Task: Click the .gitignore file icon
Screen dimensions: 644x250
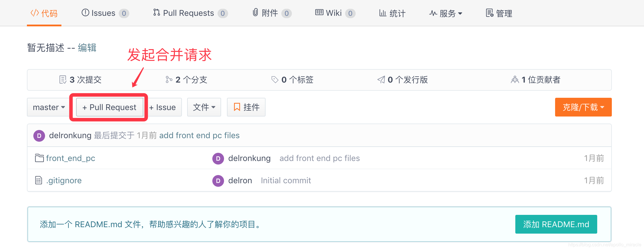Action: point(39,180)
